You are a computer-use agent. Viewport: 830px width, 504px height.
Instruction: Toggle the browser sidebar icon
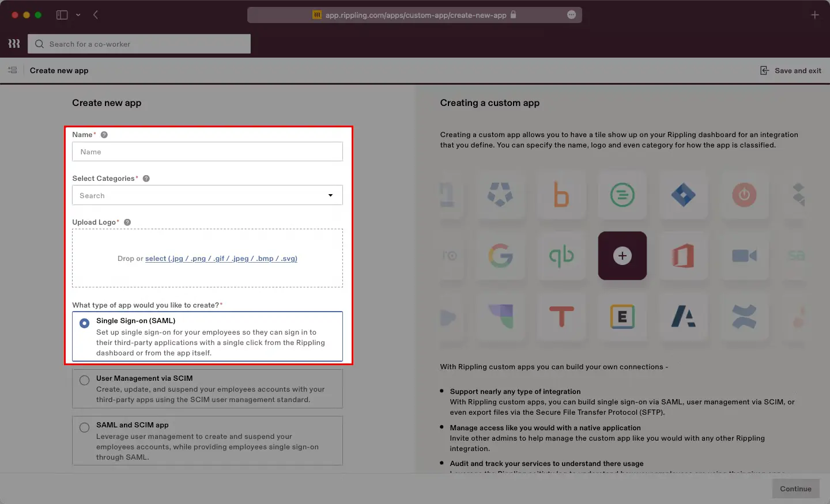(62, 15)
